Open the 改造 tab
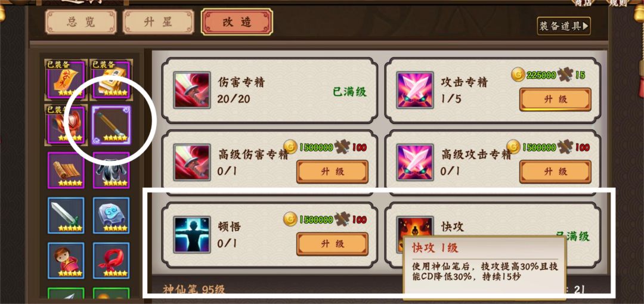 (x=237, y=22)
